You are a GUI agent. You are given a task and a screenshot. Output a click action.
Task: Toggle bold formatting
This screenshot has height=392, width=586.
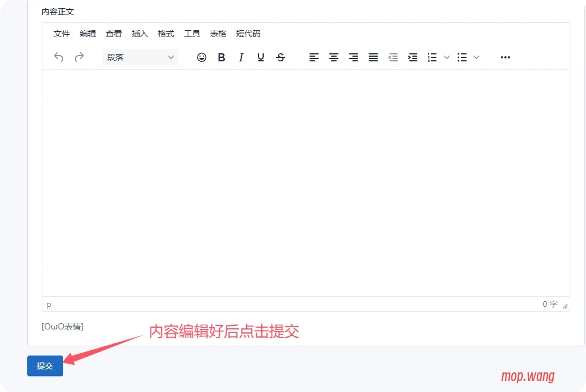point(221,57)
